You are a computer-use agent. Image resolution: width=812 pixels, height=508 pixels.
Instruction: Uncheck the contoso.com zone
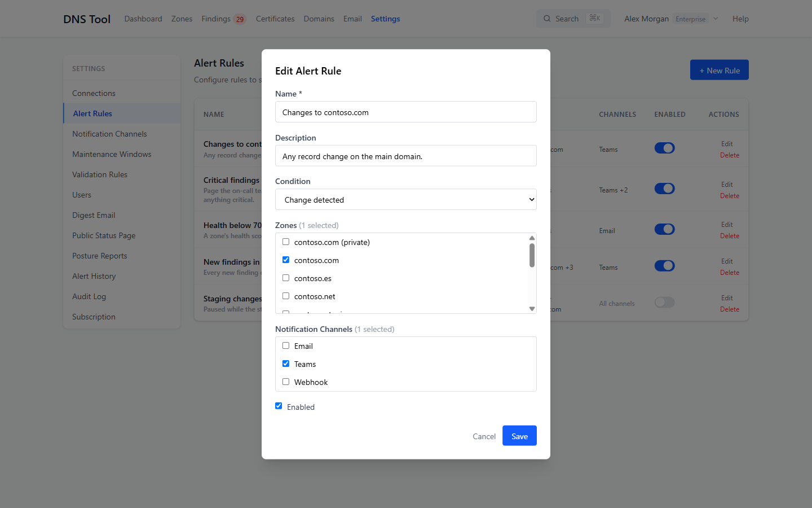pos(286,260)
